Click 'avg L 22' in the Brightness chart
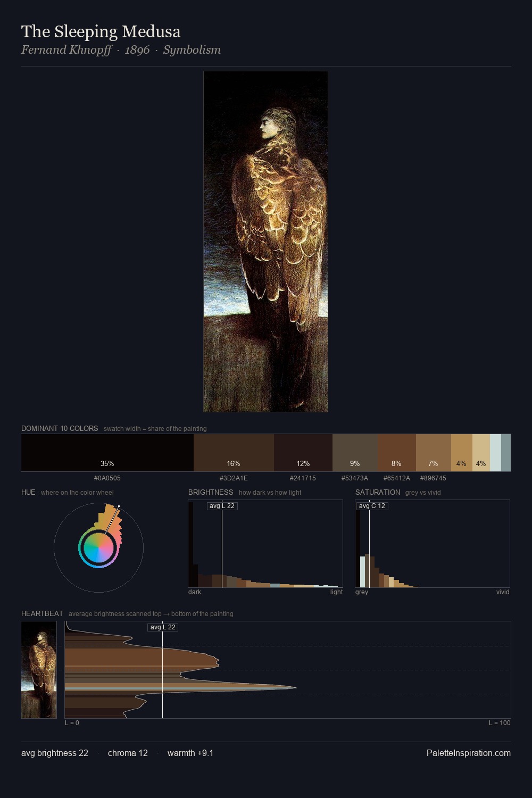 click(222, 506)
